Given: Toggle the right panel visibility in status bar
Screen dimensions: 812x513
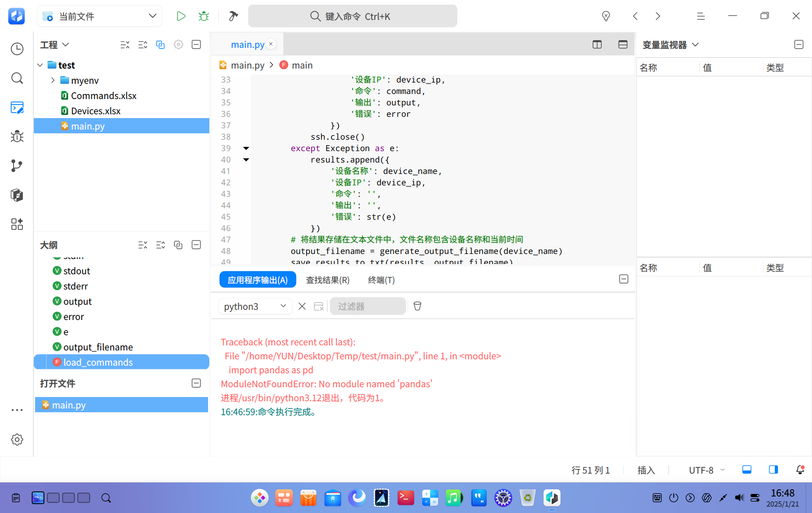Looking at the screenshot, I should pyautogui.click(x=773, y=469).
